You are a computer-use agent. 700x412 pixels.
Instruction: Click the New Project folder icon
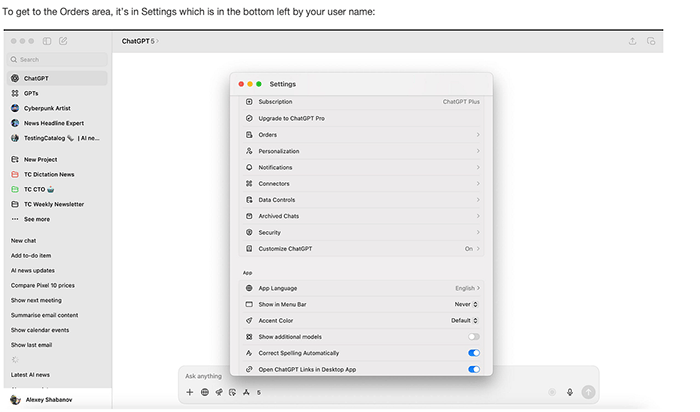coord(15,159)
